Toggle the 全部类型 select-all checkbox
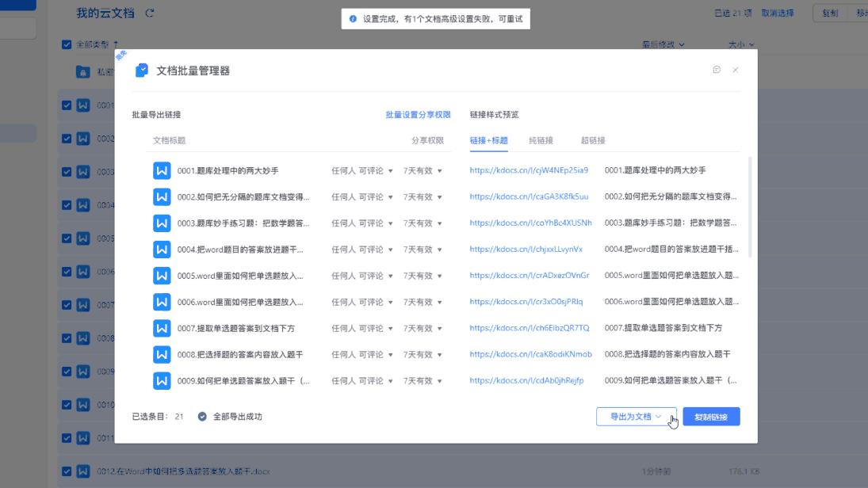This screenshot has width=868, height=488. tap(65, 44)
